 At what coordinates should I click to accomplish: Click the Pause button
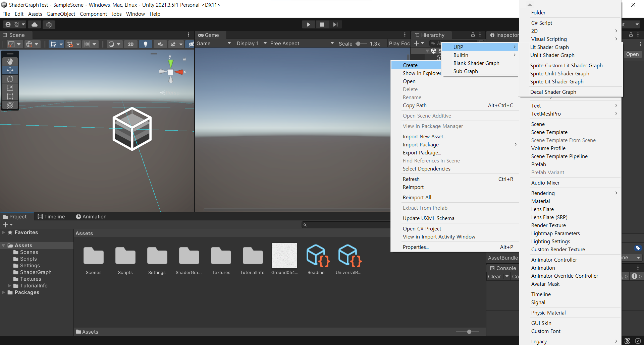tap(322, 24)
